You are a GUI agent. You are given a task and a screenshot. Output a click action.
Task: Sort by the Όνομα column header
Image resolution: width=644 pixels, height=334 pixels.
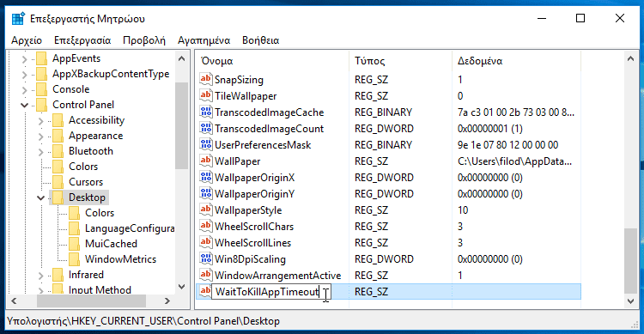pos(272,61)
